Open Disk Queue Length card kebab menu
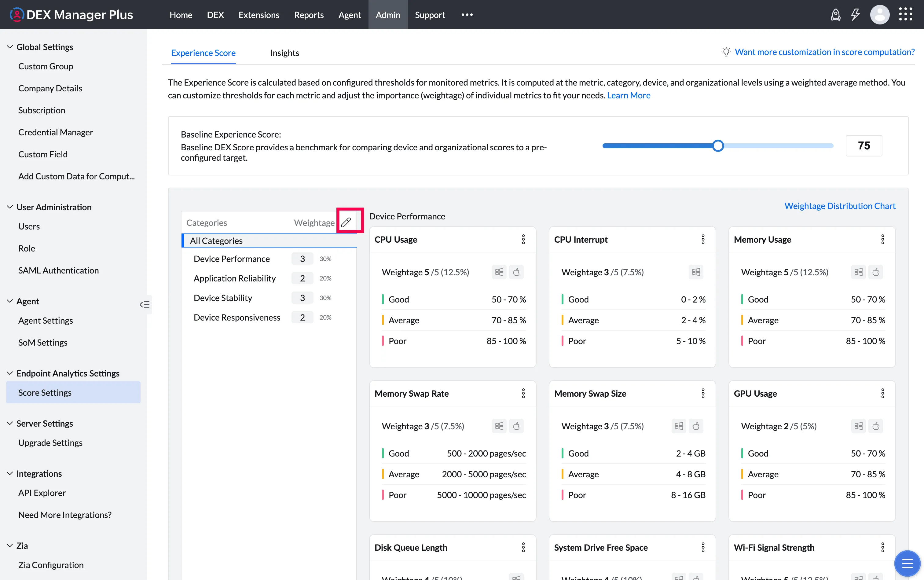The width and height of the screenshot is (924, 580). tap(523, 547)
